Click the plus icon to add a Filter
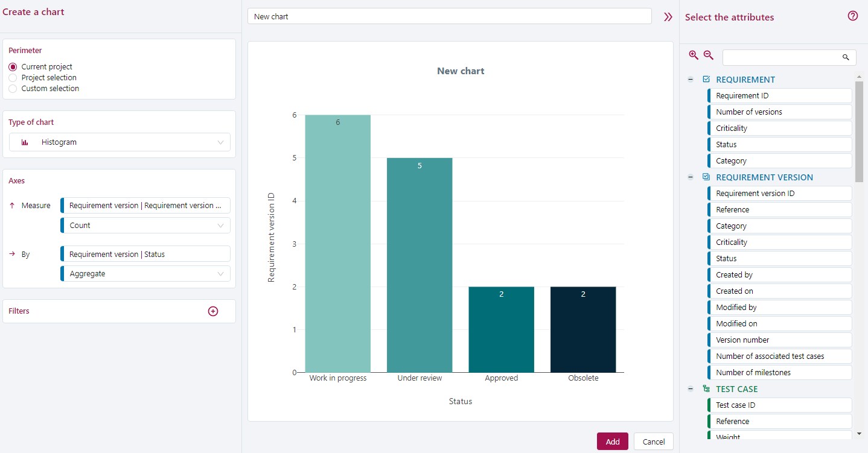Viewport: 868px width, 453px height. click(213, 311)
